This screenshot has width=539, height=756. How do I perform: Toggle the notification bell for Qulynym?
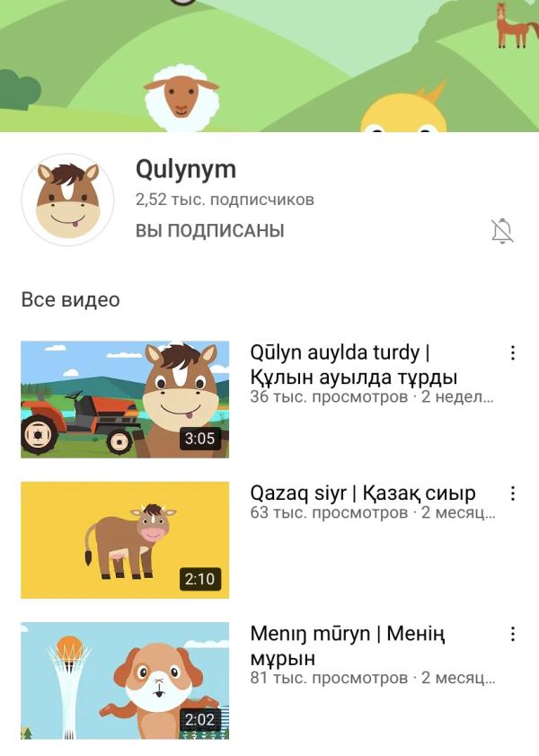point(502,230)
